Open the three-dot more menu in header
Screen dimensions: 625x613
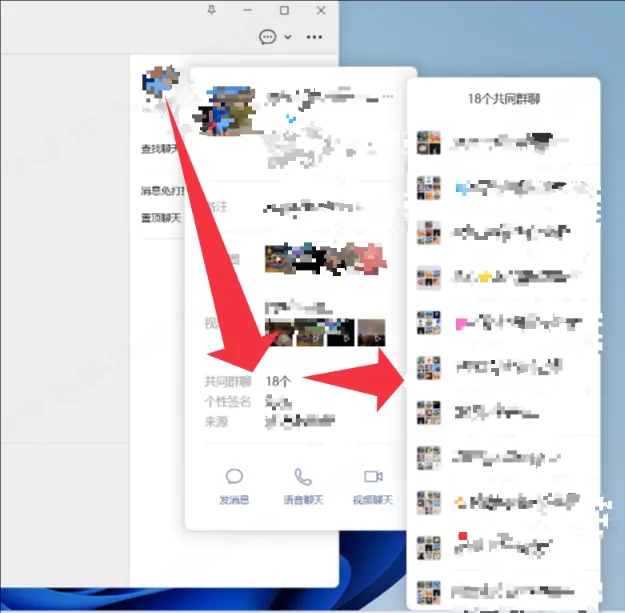coord(315,37)
